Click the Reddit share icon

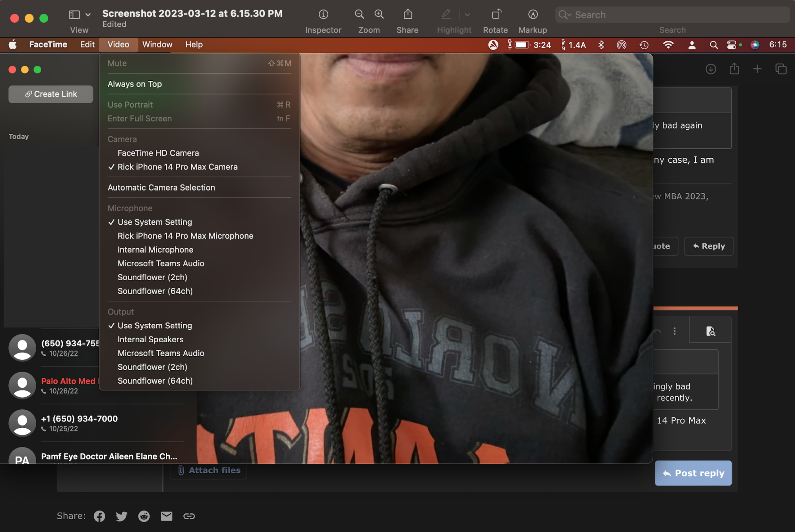pos(144,516)
